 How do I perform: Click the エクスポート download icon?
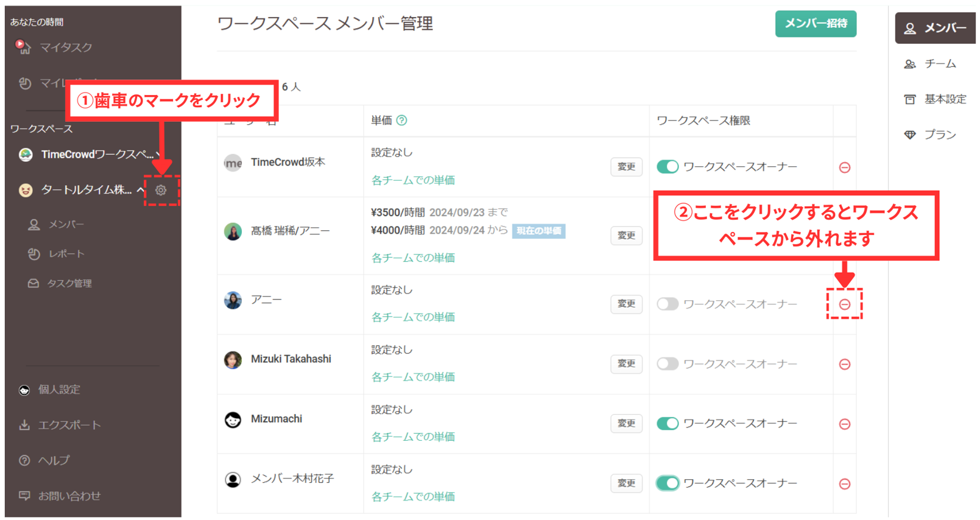[24, 425]
